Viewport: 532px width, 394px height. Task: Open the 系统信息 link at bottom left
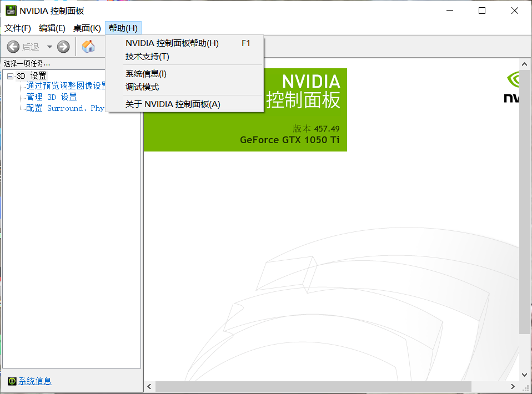35,381
